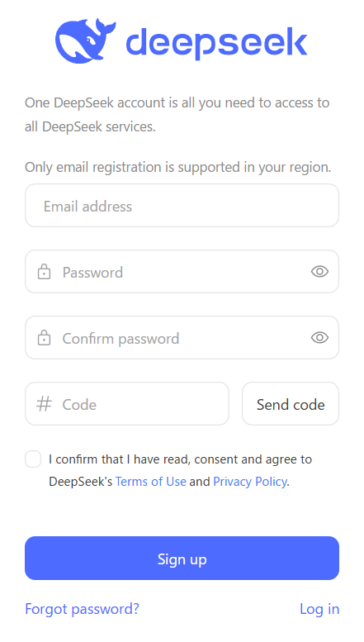364x642 pixels.
Task: Tick the terms agreement checkbox
Action: 33,459
